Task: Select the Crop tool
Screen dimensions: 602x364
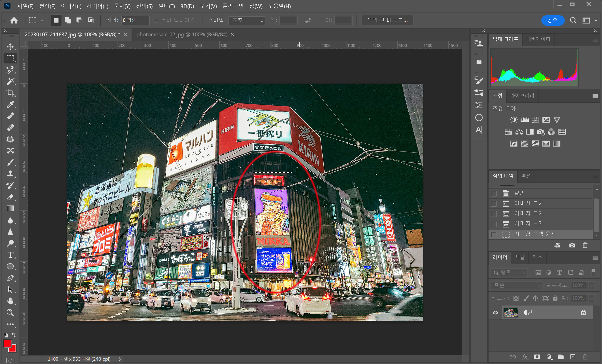Action: (10, 93)
